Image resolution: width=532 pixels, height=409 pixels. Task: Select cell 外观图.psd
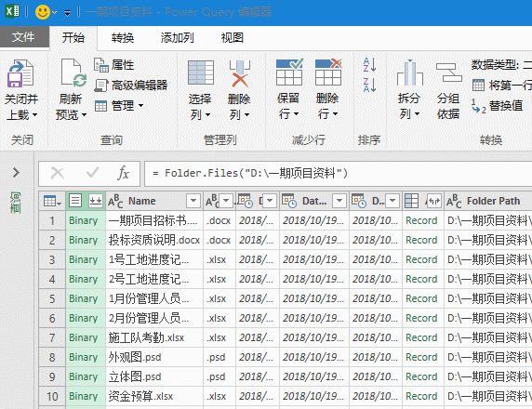[154, 357]
